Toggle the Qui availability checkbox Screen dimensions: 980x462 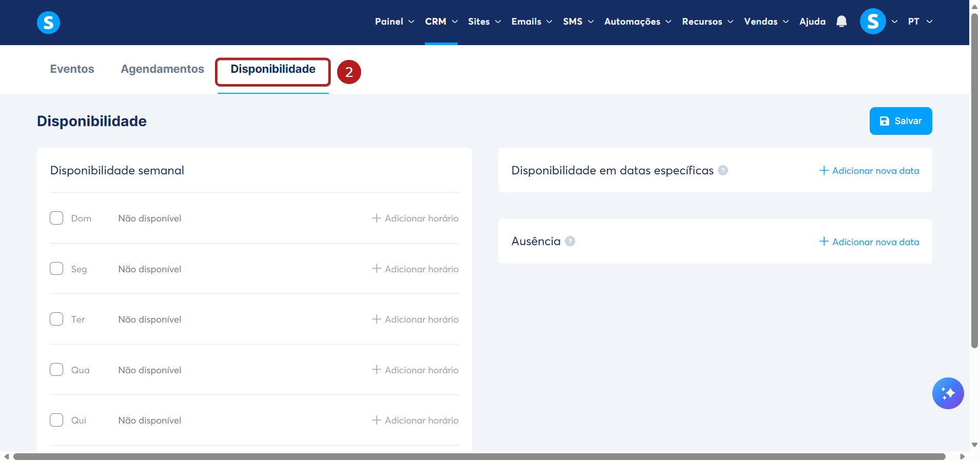pyautogui.click(x=56, y=420)
